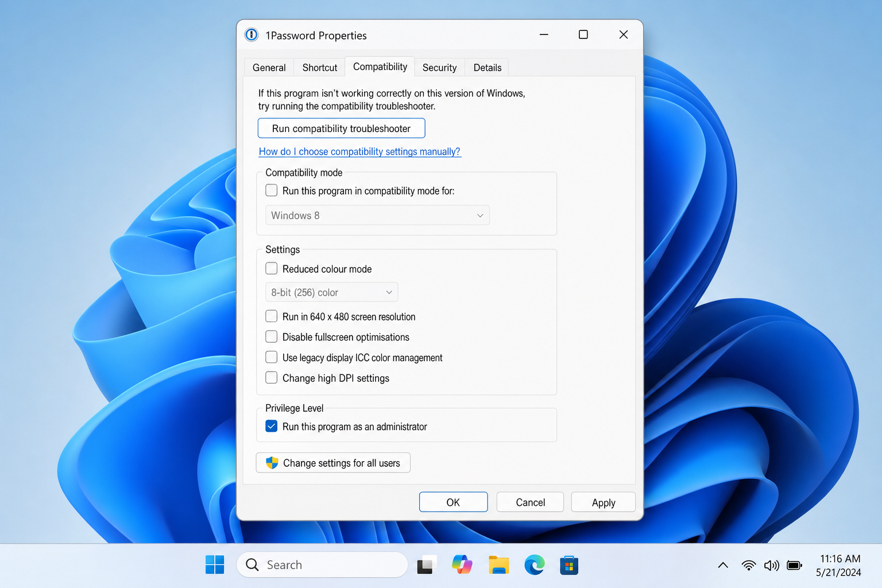882x588 pixels.
Task: Click the Cancel button
Action: (x=530, y=502)
